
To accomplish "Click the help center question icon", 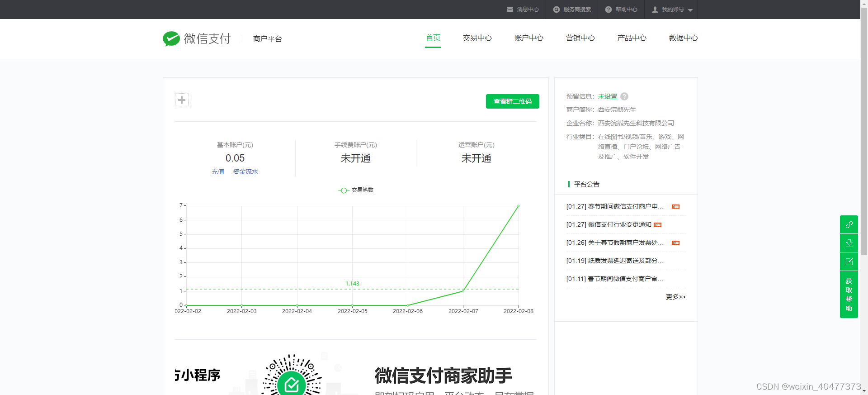I will click(609, 10).
